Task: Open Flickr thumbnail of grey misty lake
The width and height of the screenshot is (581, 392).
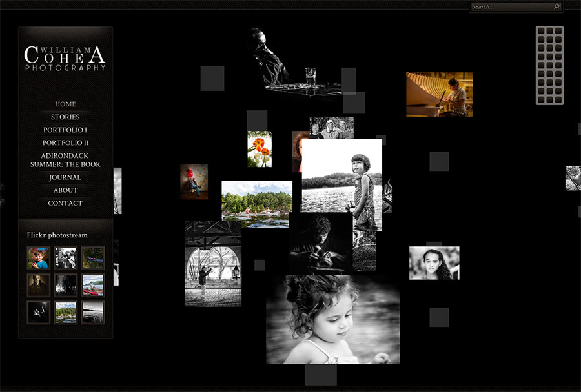Action: [x=93, y=313]
